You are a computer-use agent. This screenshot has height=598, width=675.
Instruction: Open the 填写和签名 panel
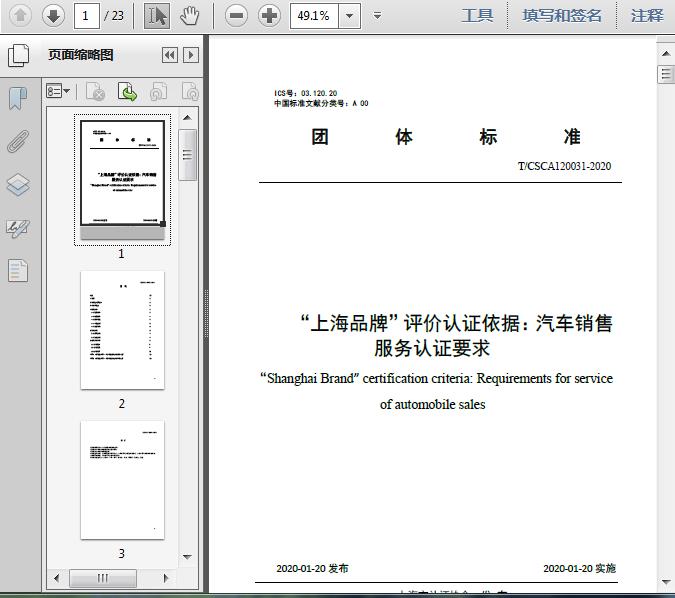point(562,16)
